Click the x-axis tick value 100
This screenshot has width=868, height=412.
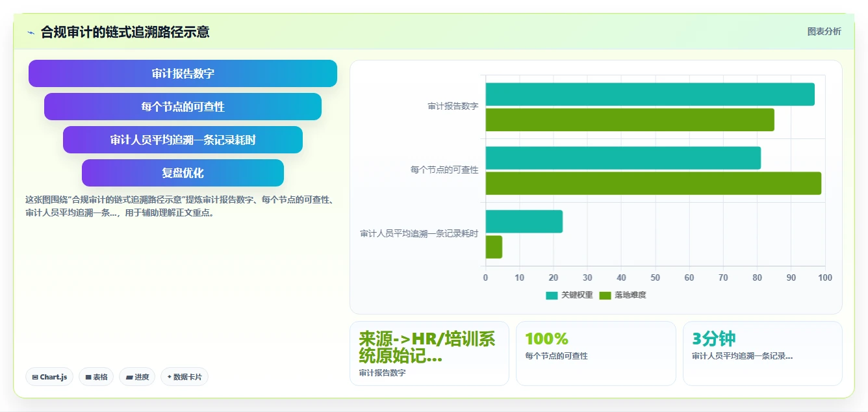point(824,278)
